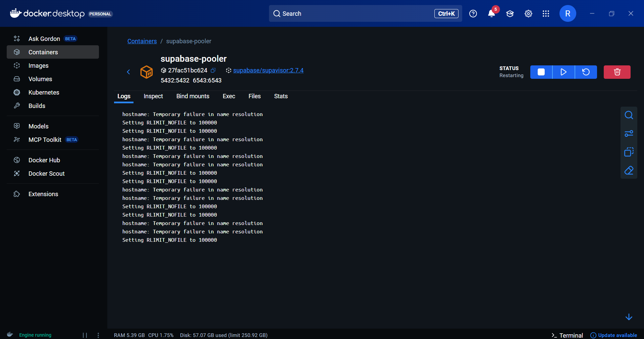Copy the container logs
Image resolution: width=644 pixels, height=339 pixels.
point(629,152)
